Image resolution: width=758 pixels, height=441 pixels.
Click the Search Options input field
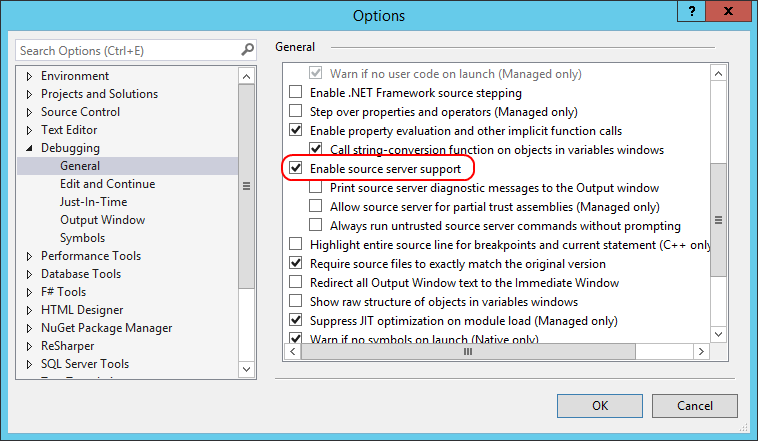(129, 50)
